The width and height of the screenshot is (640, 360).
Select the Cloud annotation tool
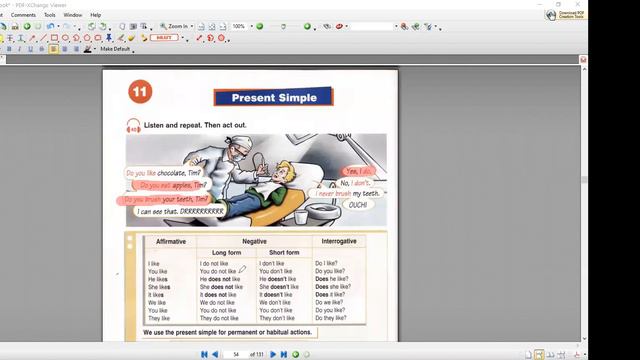click(98, 38)
